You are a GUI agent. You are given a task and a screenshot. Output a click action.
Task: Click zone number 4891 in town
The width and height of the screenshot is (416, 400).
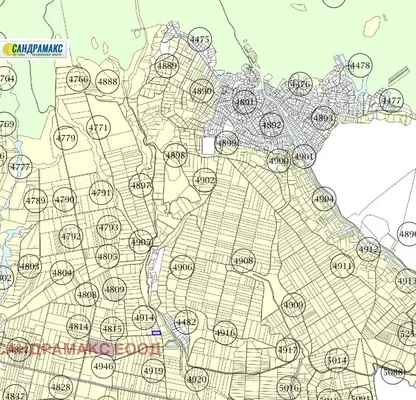click(x=244, y=102)
